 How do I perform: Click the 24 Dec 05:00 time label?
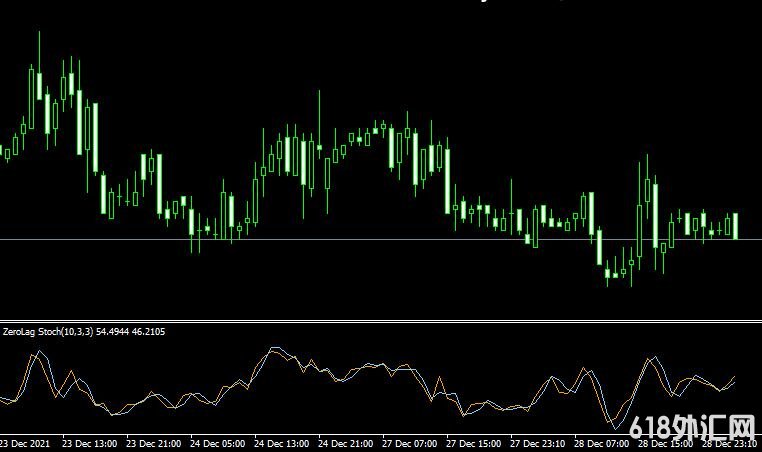tap(217, 444)
